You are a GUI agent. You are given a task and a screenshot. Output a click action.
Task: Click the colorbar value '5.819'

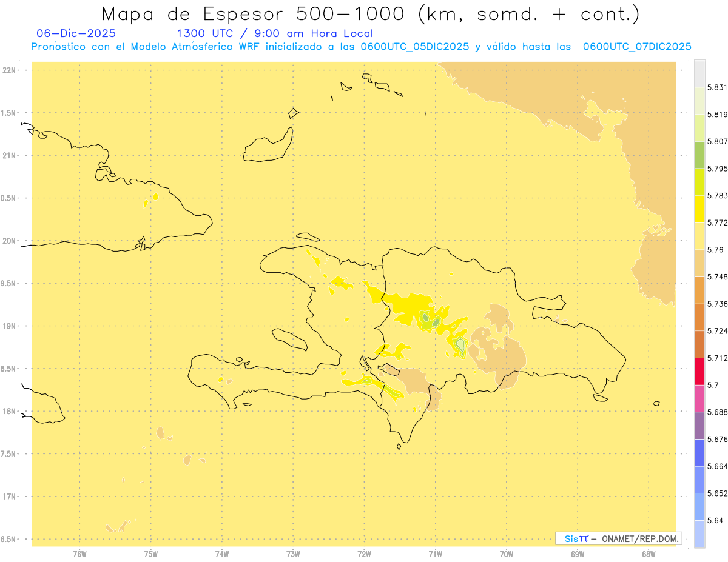[x=717, y=115]
